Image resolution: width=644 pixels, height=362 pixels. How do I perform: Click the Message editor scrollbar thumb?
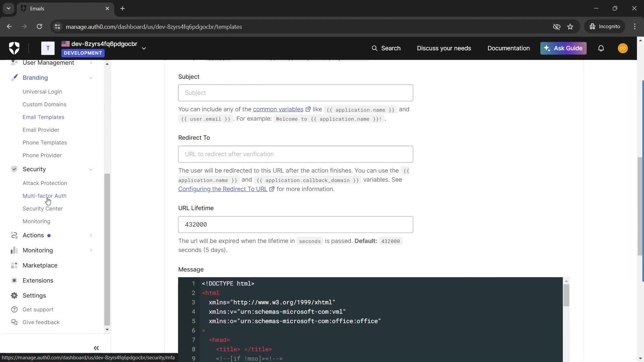click(x=566, y=295)
